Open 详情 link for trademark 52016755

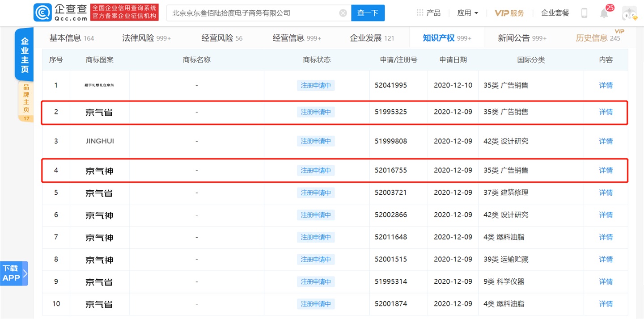pyautogui.click(x=606, y=170)
